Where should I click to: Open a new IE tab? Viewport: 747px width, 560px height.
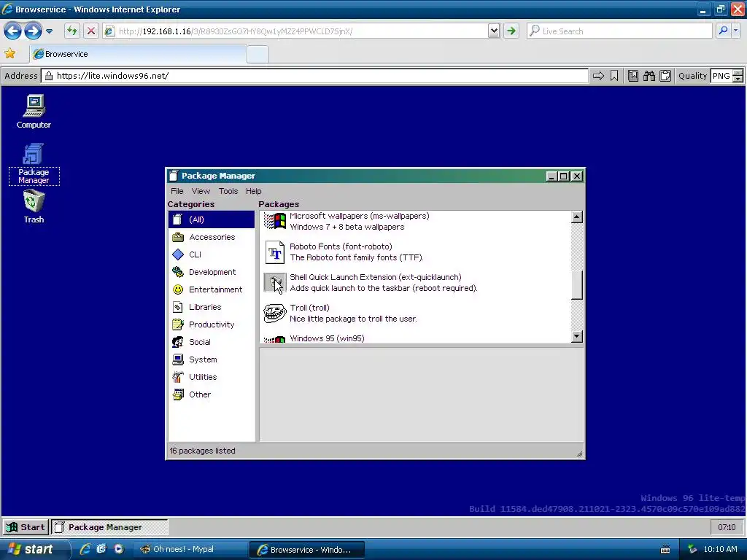coord(258,54)
